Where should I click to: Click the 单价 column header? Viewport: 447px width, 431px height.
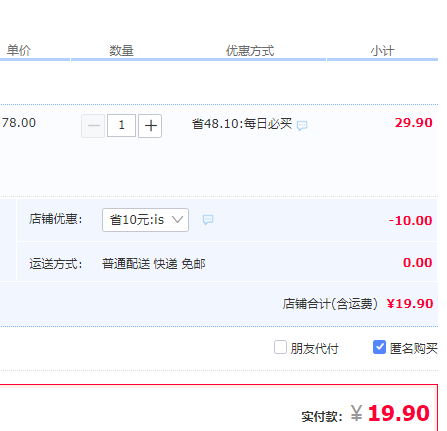coord(19,50)
